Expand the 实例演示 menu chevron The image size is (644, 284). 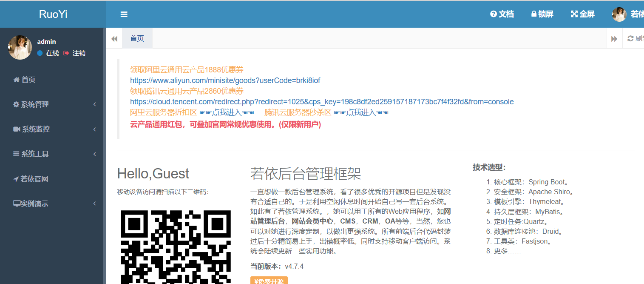94,204
